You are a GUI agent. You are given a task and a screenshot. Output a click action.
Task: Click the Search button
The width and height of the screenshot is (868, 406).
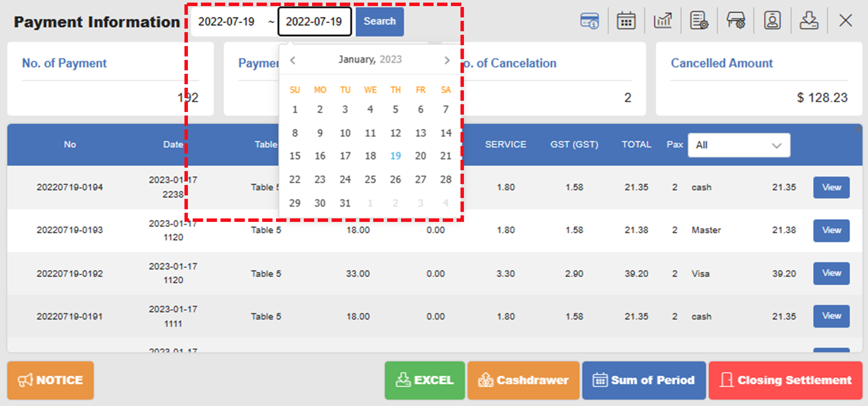pyautogui.click(x=379, y=21)
